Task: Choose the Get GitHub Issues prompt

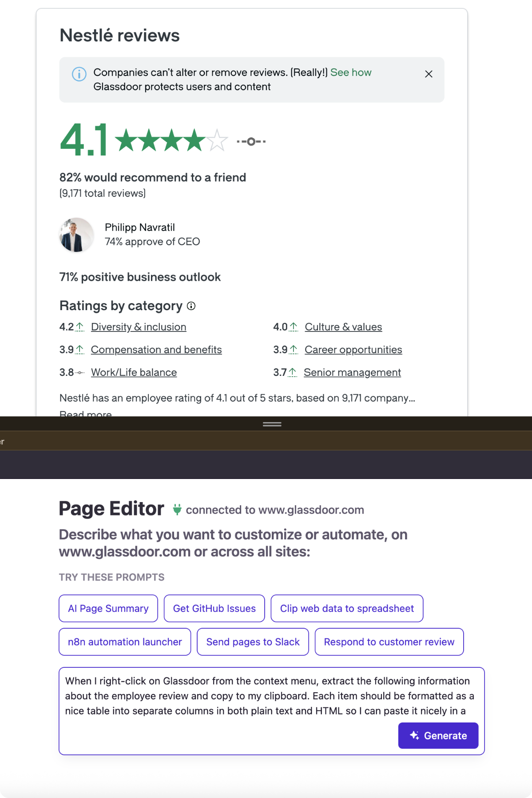Action: tap(214, 608)
